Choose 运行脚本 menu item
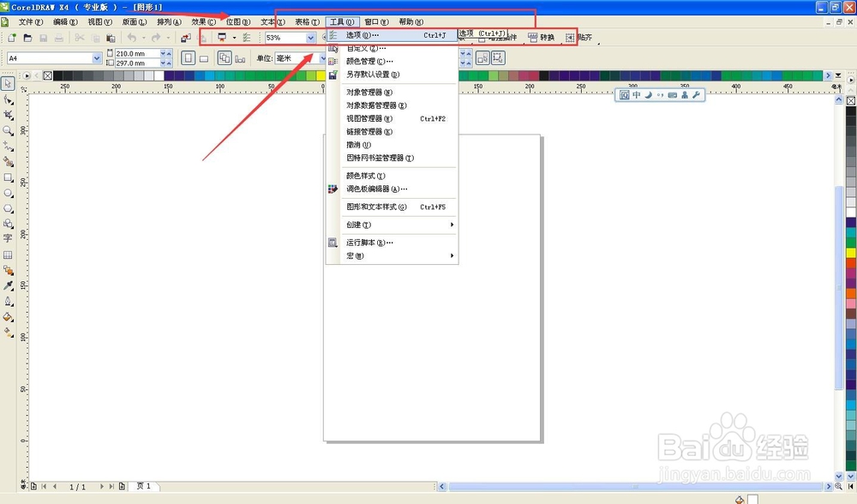 tap(392, 243)
